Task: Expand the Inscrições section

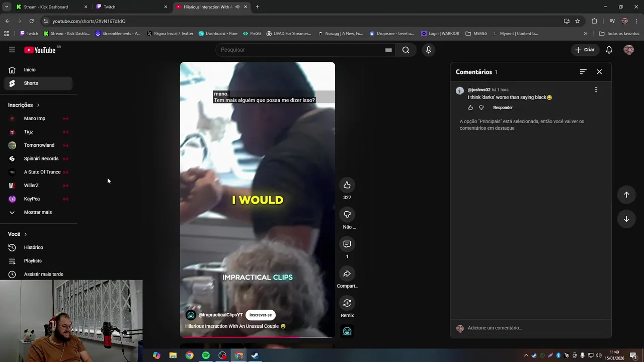Action: [x=24, y=105]
